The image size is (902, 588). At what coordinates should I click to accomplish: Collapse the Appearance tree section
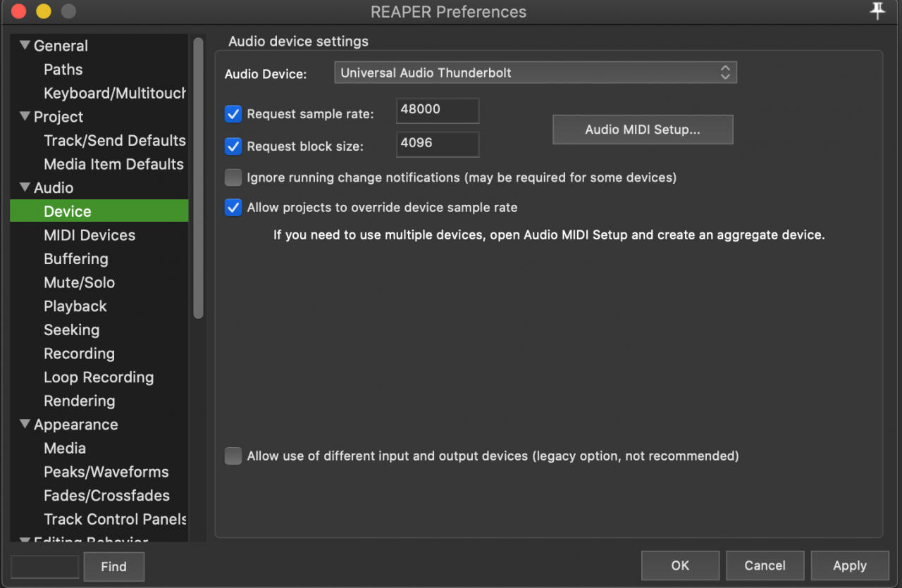25,425
